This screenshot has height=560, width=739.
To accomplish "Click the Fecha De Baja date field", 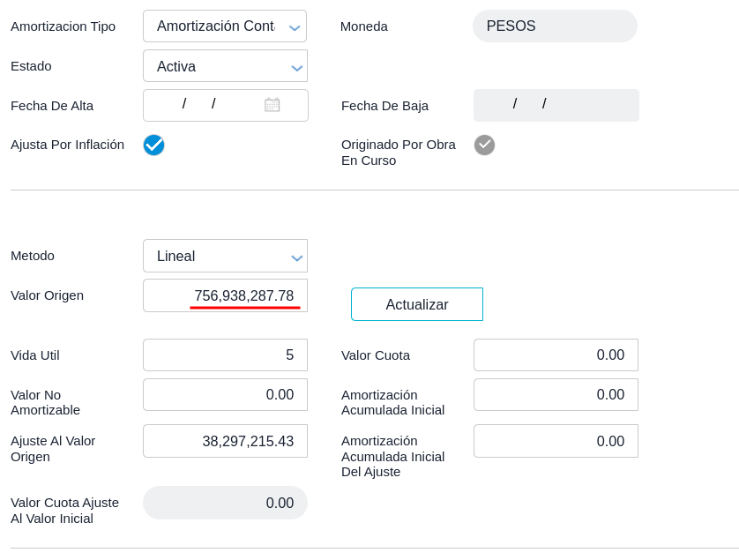I will click(x=556, y=105).
